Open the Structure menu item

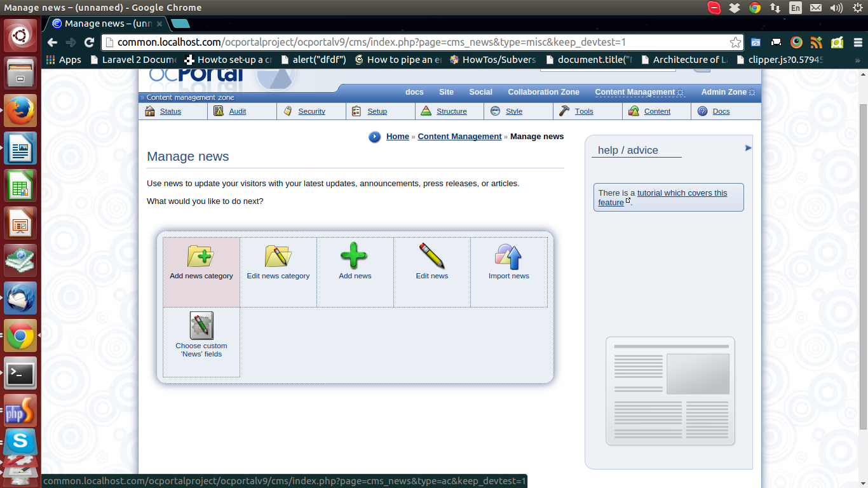pyautogui.click(x=451, y=111)
